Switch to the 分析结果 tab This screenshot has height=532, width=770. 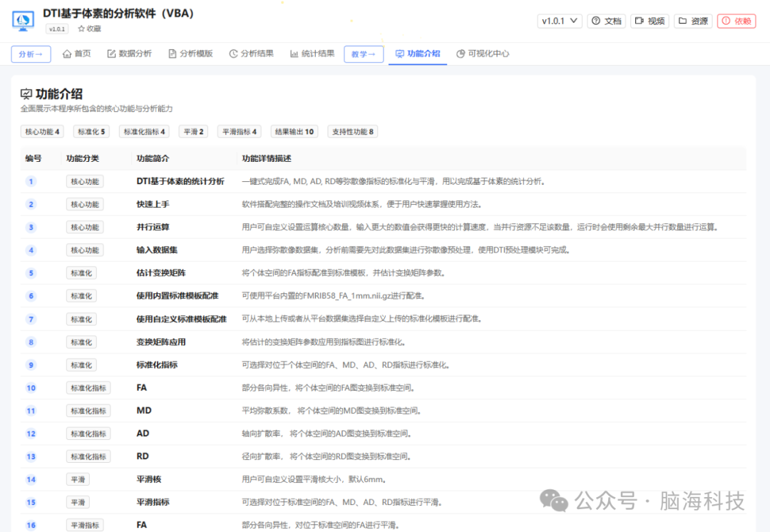pos(252,53)
